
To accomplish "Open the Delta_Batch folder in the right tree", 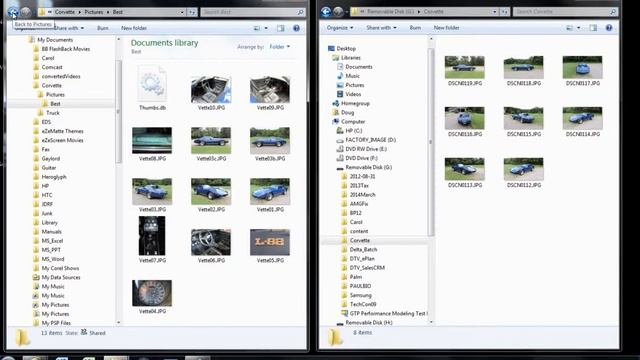I will (x=363, y=249).
